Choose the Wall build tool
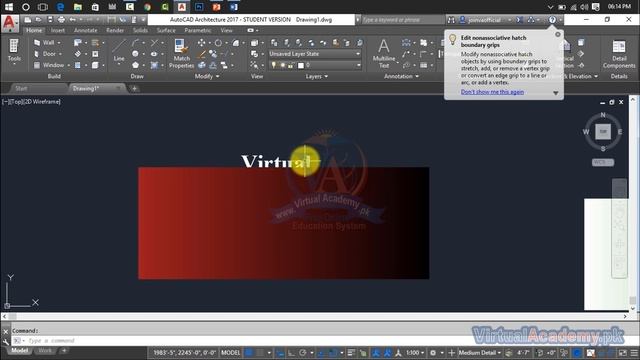640x360 pixels. 44,42
